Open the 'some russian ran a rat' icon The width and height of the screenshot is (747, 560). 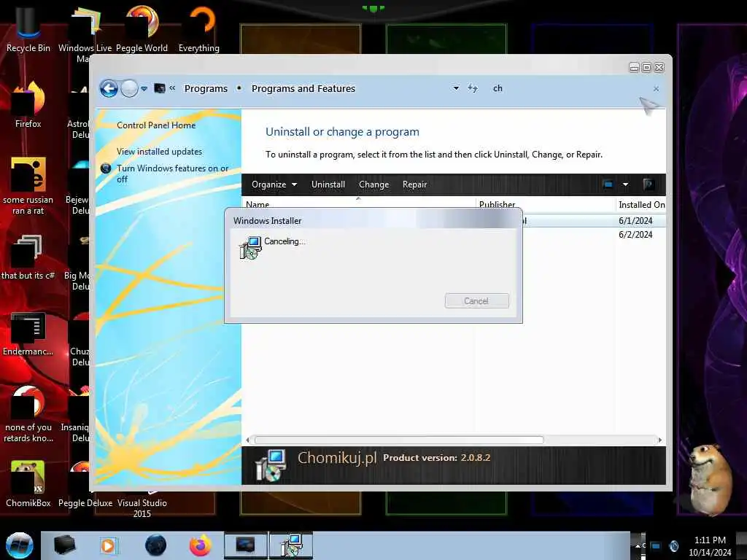click(x=28, y=186)
